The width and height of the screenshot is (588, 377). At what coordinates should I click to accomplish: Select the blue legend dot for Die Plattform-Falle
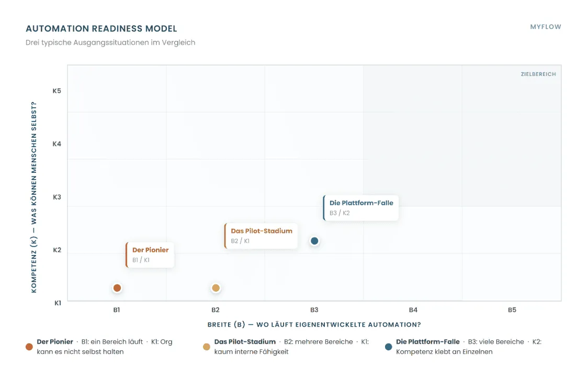click(389, 347)
